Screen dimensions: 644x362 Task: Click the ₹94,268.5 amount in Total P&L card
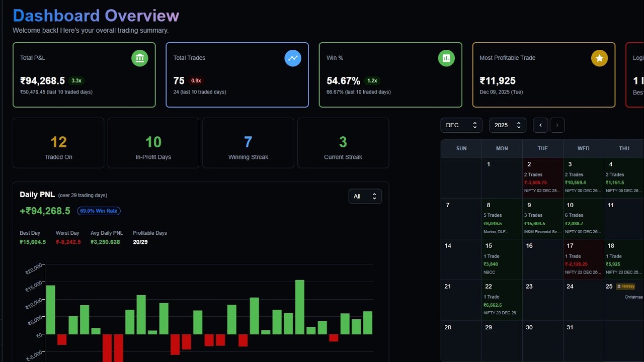point(43,80)
